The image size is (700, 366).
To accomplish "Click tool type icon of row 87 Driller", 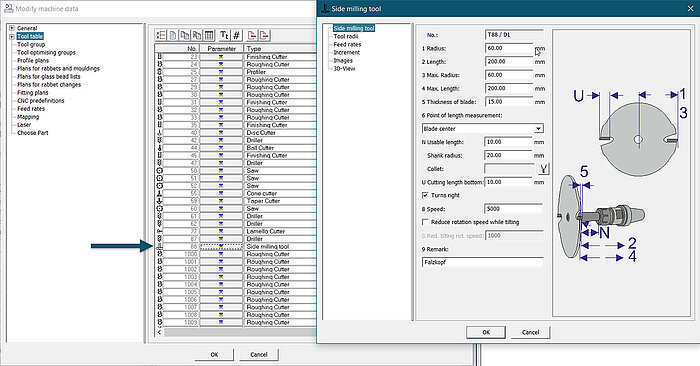I will tap(160, 239).
